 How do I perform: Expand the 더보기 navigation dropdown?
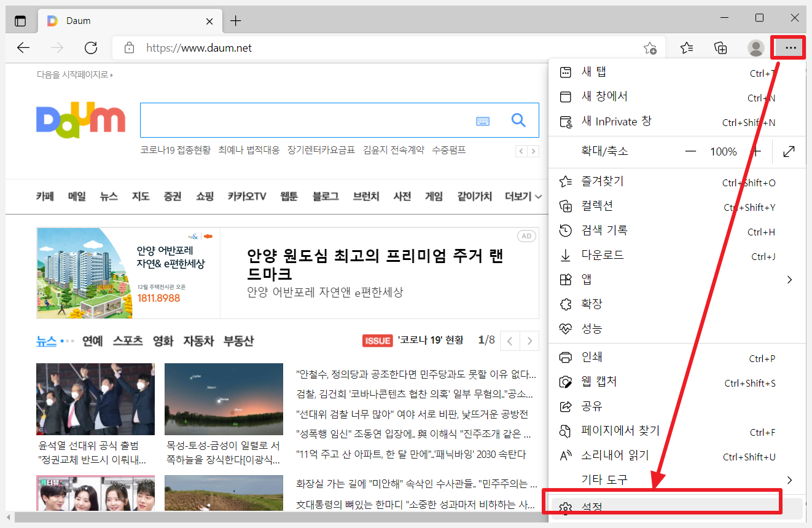(523, 197)
